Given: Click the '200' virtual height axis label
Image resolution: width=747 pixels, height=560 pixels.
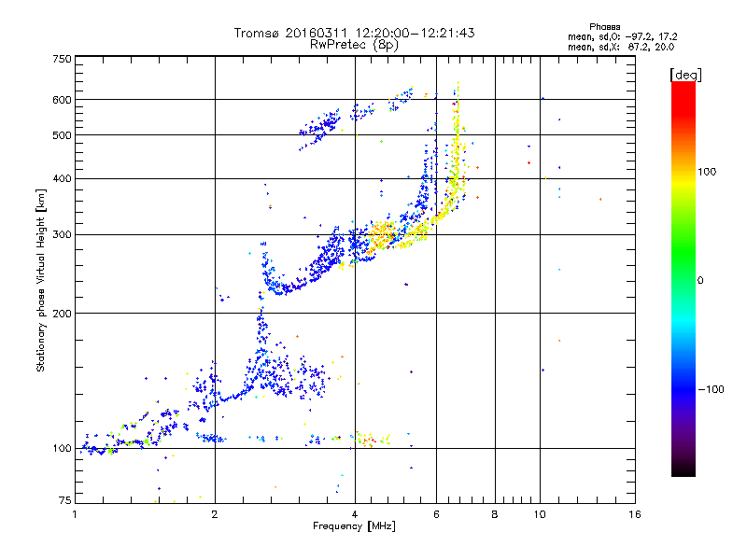Looking at the screenshot, I should coord(62,314).
